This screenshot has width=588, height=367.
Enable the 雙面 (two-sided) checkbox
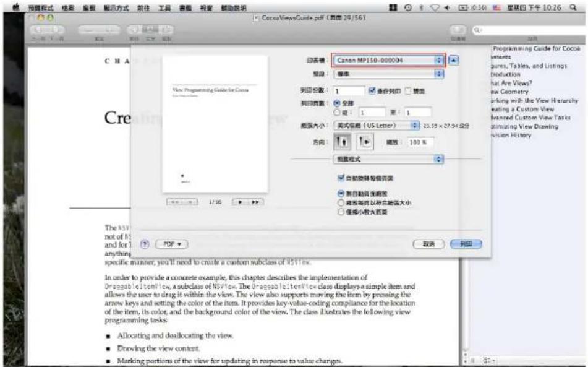pos(408,91)
